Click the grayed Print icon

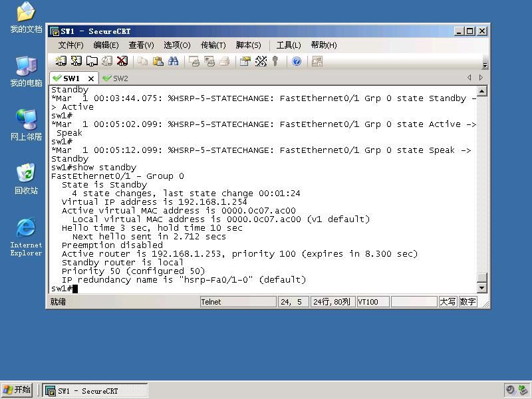point(225,61)
